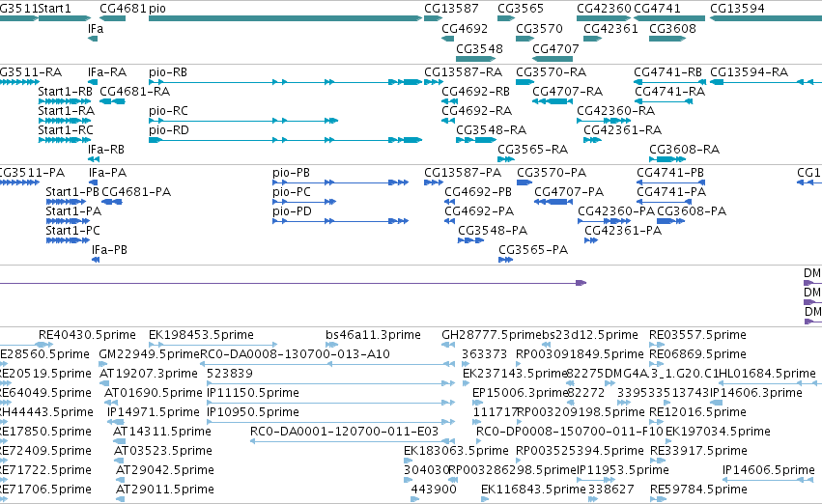Select protein CG3548-PA
The image size is (822, 504).
tap(470, 240)
